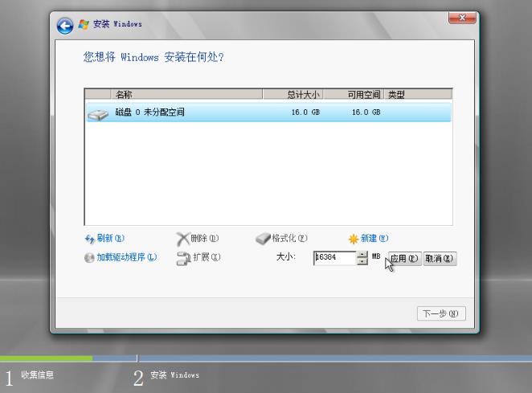The width and height of the screenshot is (532, 393).
Task: Sort by the 总计大小 column header
Action: [293, 95]
